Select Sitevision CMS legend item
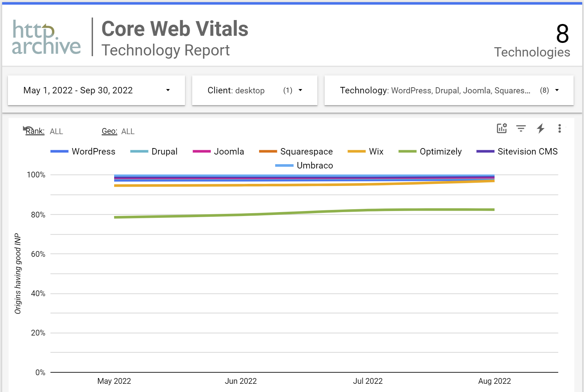The image size is (584, 392). point(527,152)
